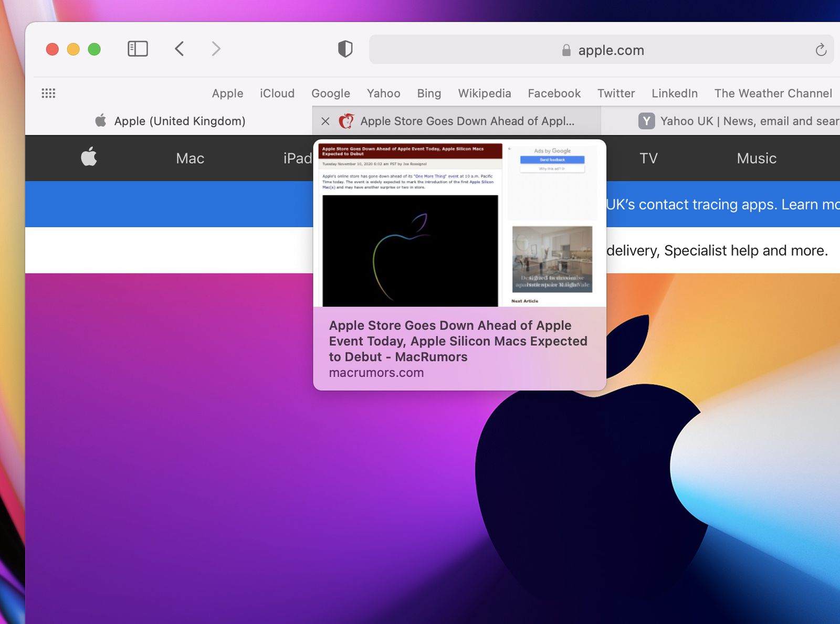Visit Twitter from the favorites bar
840x624 pixels.
click(x=615, y=93)
